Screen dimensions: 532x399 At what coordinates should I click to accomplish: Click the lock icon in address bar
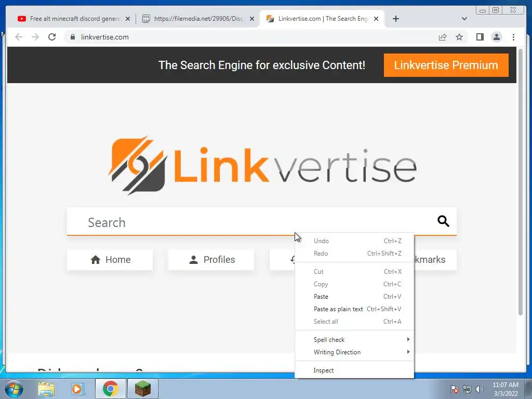point(73,37)
